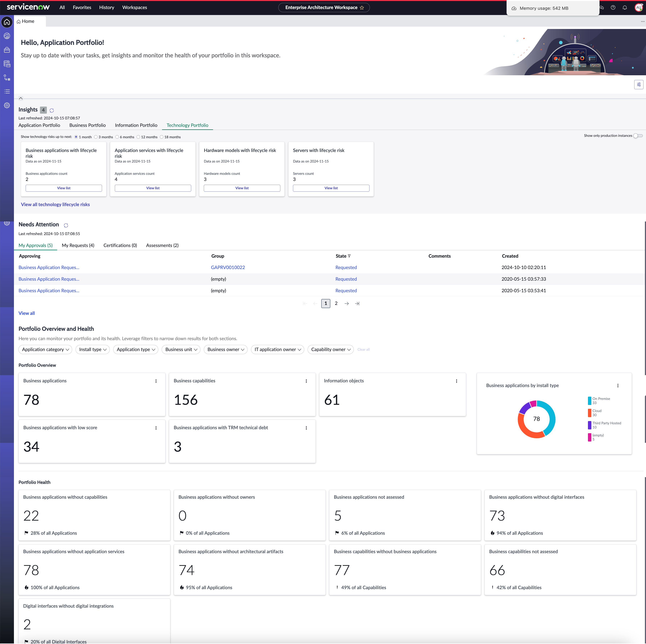Collapse the header section chevron
Screen dimensions: 646x644
(21, 98)
